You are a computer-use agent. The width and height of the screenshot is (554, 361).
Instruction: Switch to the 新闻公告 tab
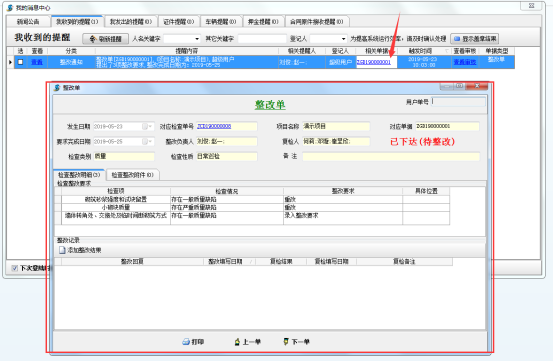tap(28, 22)
